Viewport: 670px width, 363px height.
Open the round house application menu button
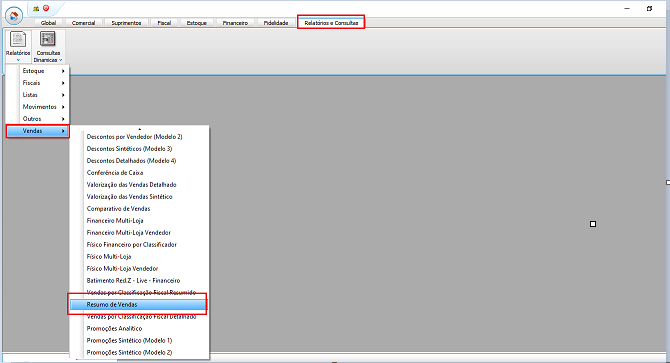click(14, 16)
